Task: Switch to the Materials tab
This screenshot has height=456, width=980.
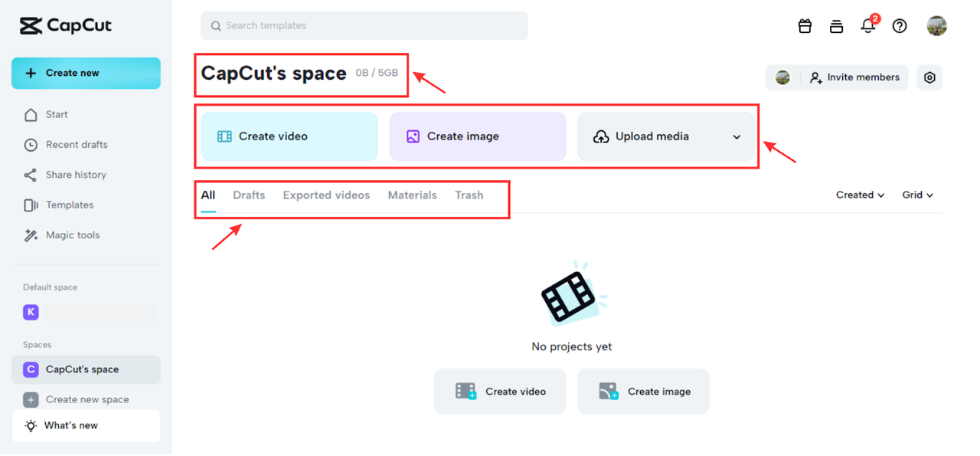Action: (x=412, y=195)
